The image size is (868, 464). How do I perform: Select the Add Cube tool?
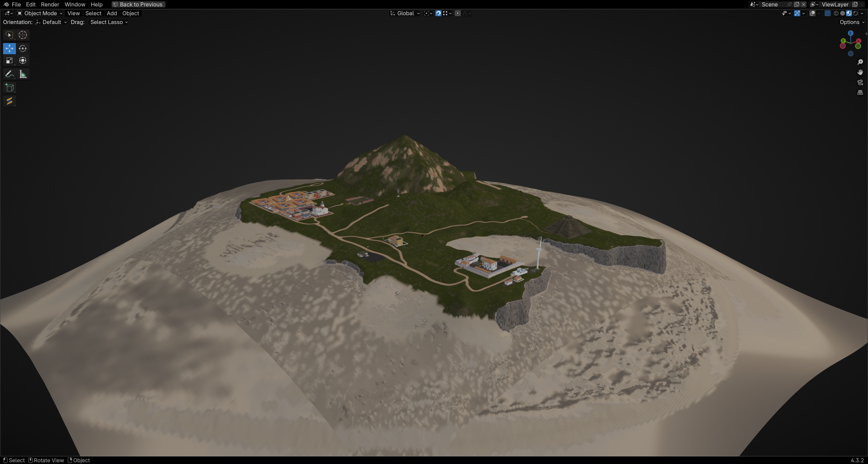(9, 88)
